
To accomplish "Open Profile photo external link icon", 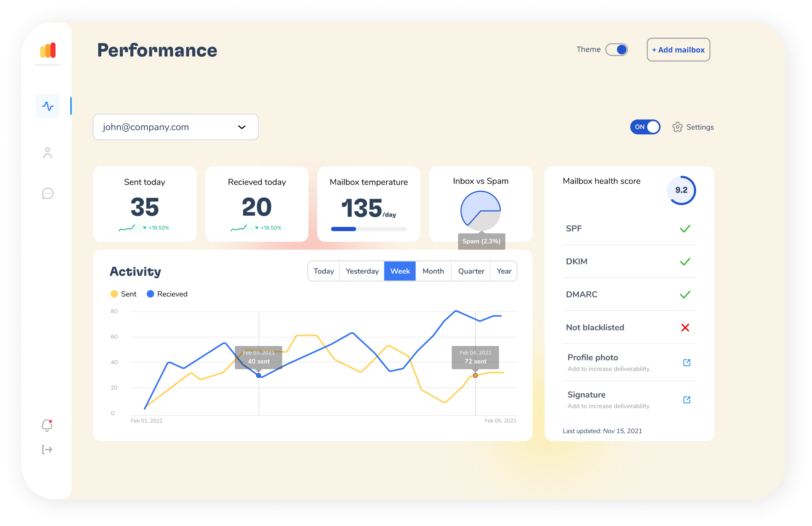I will coord(686,362).
